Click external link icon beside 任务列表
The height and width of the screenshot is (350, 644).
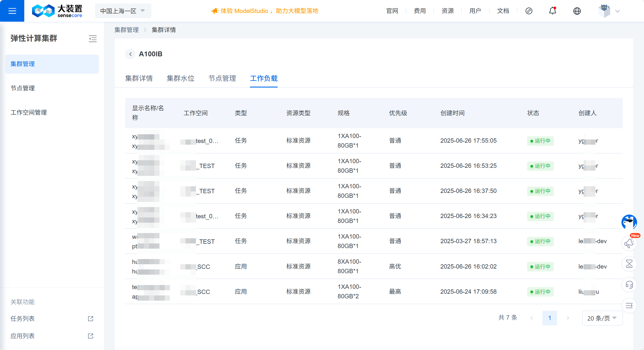coord(90,319)
